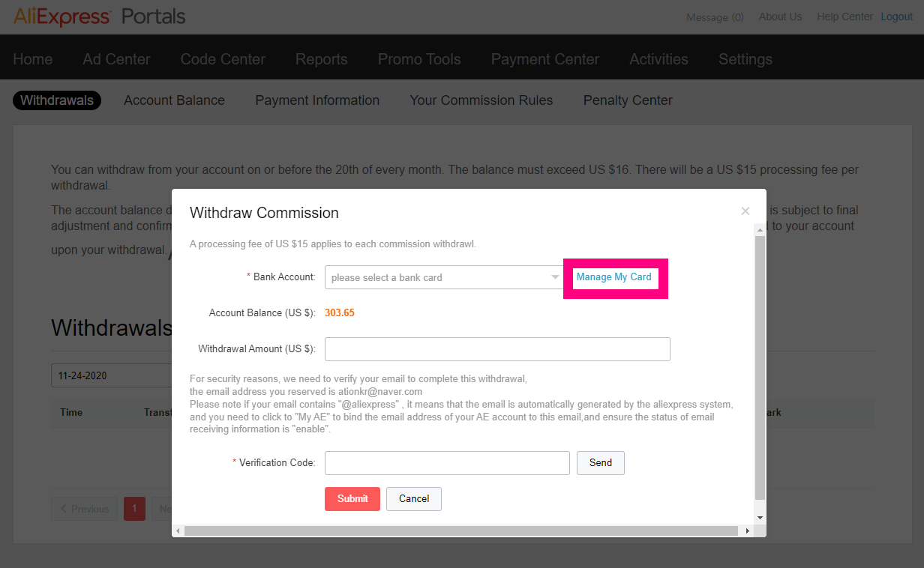Close the Withdraw Commission dialog
Screen dimensions: 924x568
point(745,211)
